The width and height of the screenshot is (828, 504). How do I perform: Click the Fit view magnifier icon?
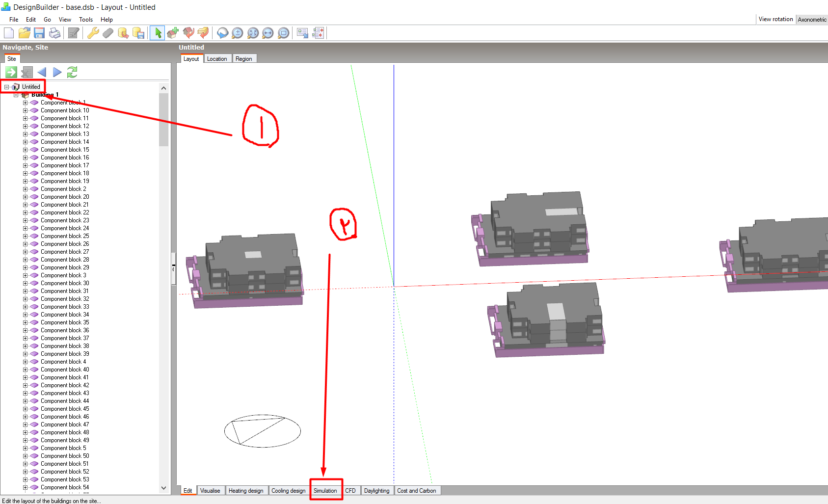253,33
